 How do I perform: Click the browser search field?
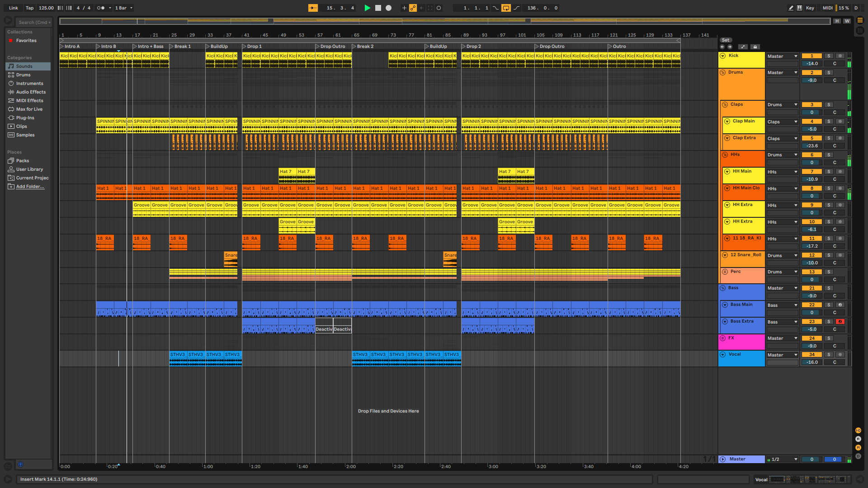(x=33, y=22)
